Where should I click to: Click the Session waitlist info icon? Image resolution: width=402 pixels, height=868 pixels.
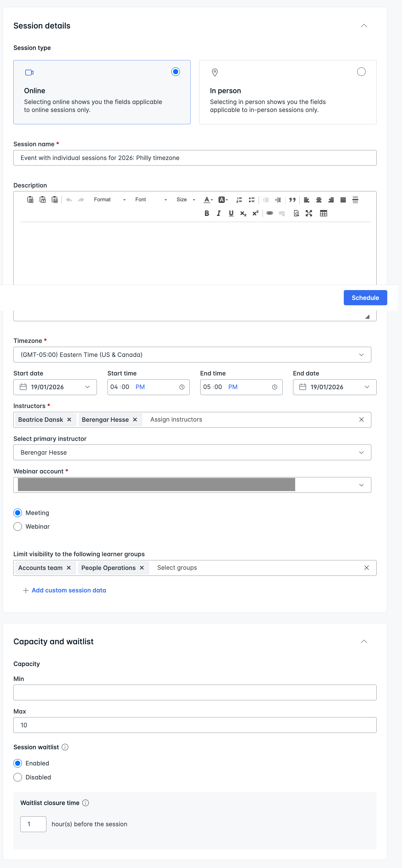[x=65, y=747]
